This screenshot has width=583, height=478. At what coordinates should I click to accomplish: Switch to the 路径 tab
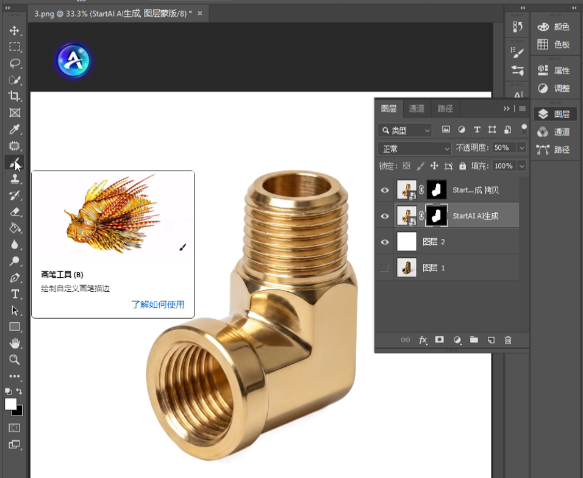[445, 109]
